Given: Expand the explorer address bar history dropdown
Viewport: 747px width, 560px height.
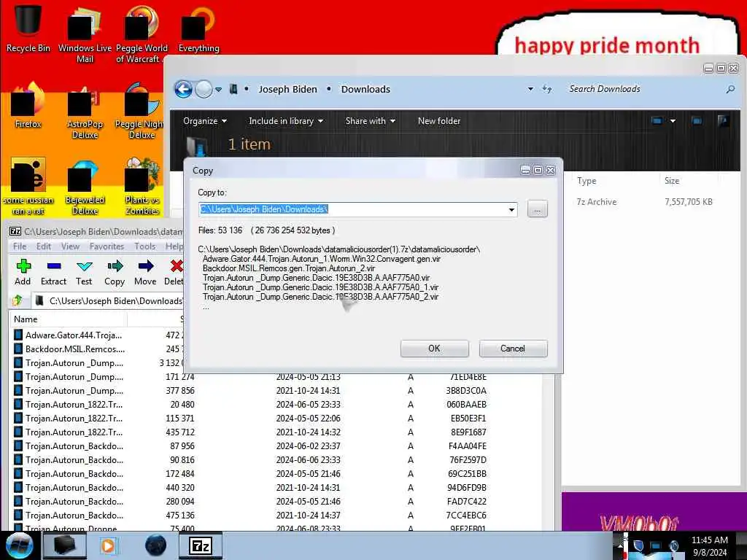Looking at the screenshot, I should click(530, 89).
